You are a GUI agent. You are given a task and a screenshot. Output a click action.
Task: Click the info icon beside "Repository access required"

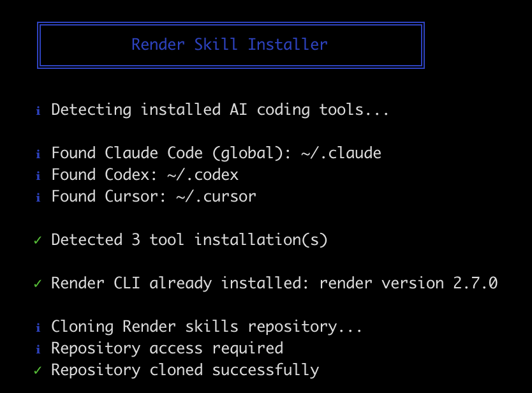(x=38, y=349)
